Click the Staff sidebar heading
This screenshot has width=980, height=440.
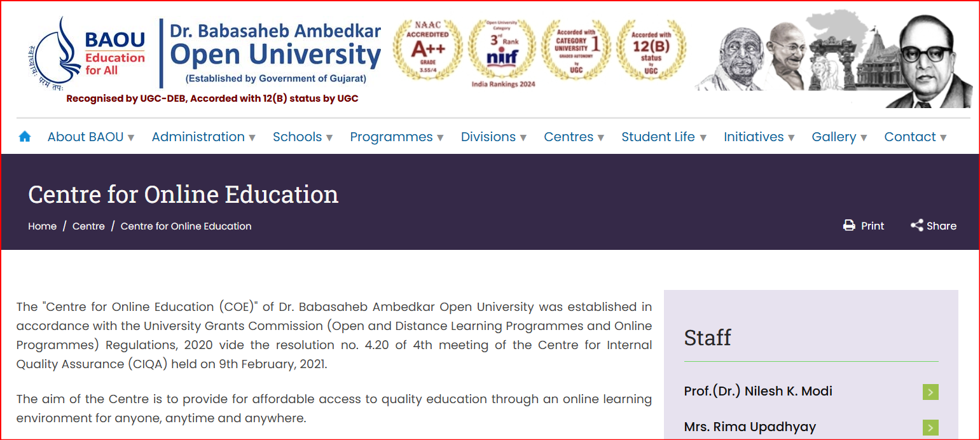pyautogui.click(x=708, y=337)
